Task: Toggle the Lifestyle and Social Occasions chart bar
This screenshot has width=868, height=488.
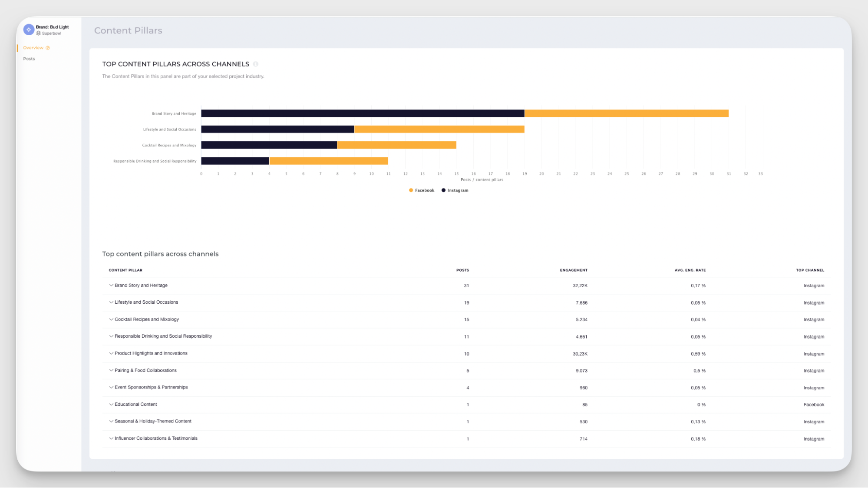Action: tap(360, 129)
